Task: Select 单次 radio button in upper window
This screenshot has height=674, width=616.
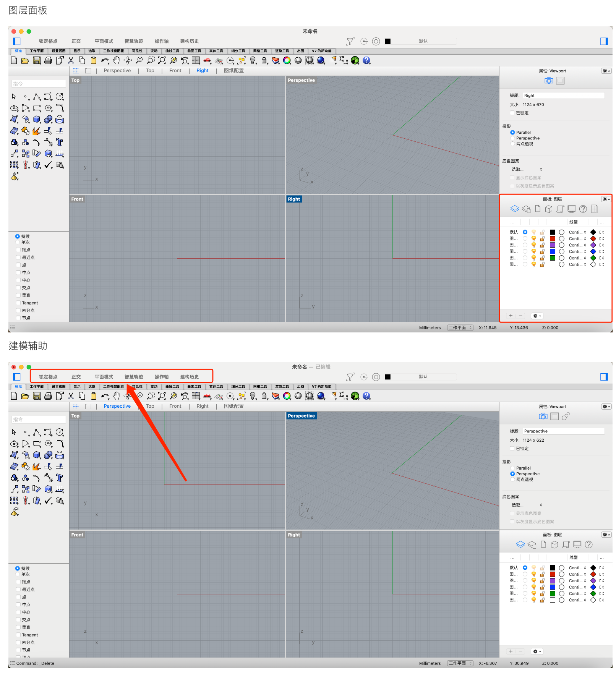Action: (x=18, y=242)
